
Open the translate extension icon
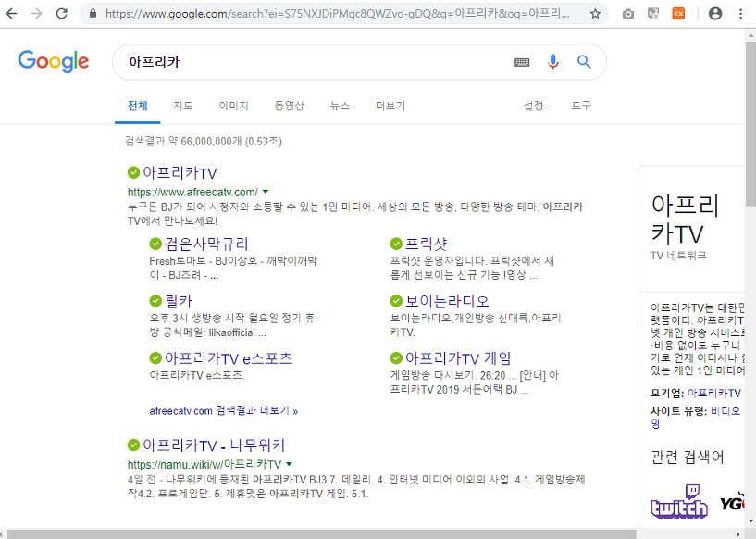click(x=653, y=14)
